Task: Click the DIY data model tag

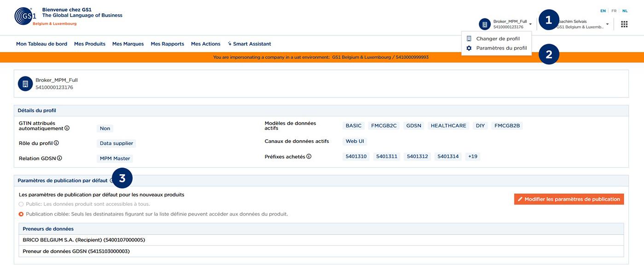Action: coord(480,126)
